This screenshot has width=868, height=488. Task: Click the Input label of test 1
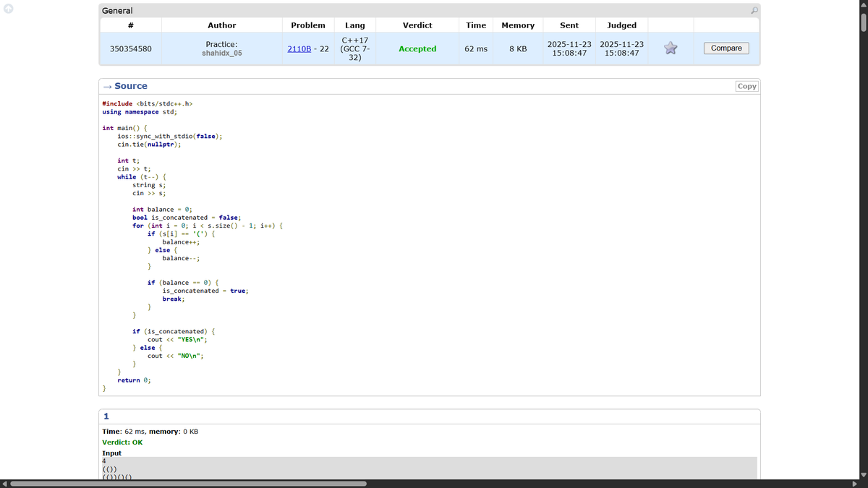pos(111,453)
